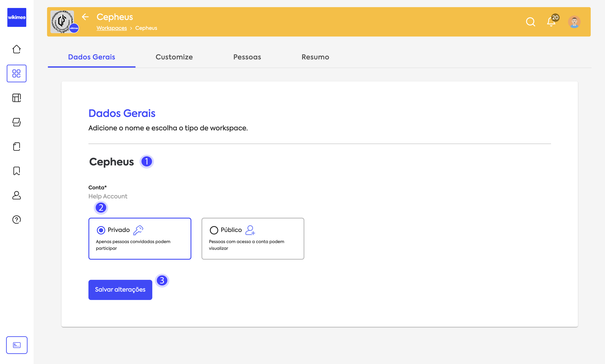Open the Resumo tab
The height and width of the screenshot is (364, 605).
[315, 57]
